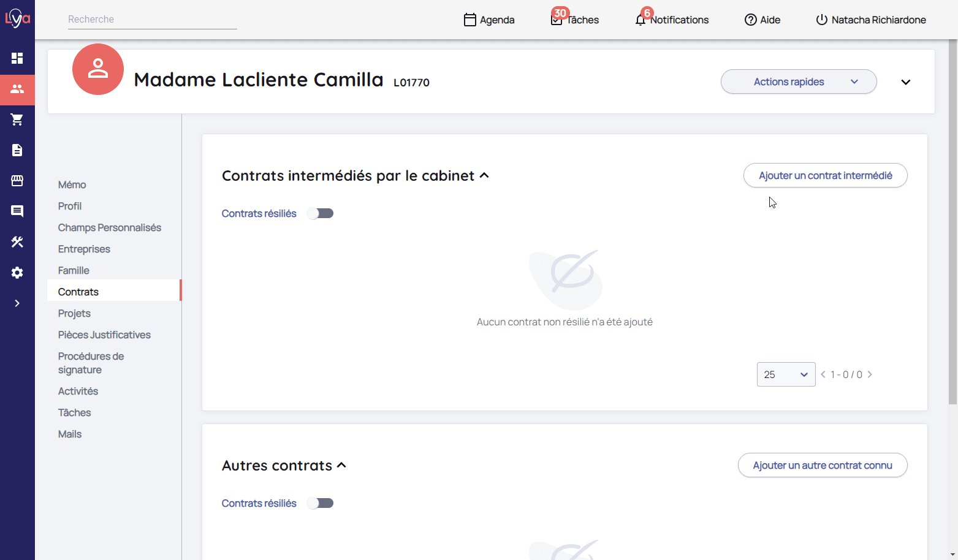Image resolution: width=958 pixels, height=560 pixels.
Task: Click the Lya logo in the sidebar
Action: point(17,18)
